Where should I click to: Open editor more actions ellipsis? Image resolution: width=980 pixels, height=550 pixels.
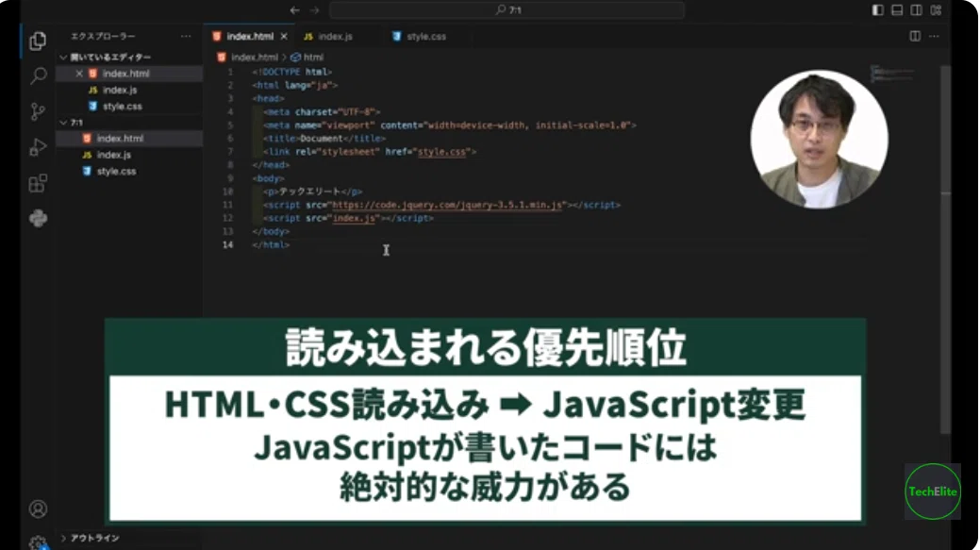[x=935, y=36]
